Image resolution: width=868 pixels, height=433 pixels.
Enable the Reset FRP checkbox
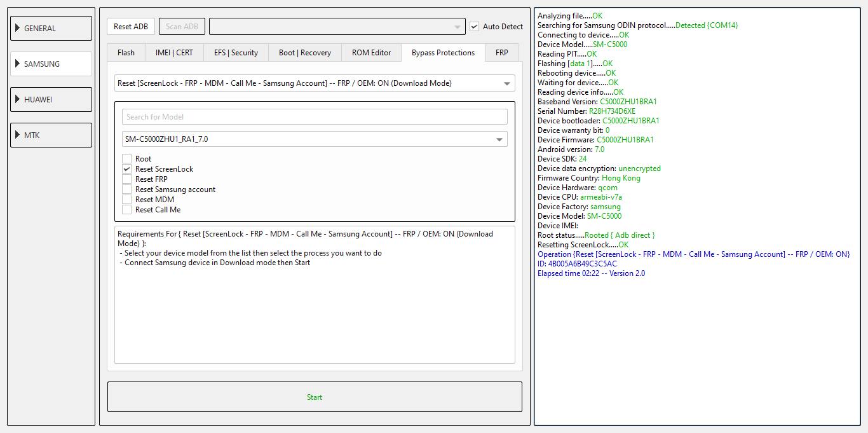[127, 179]
